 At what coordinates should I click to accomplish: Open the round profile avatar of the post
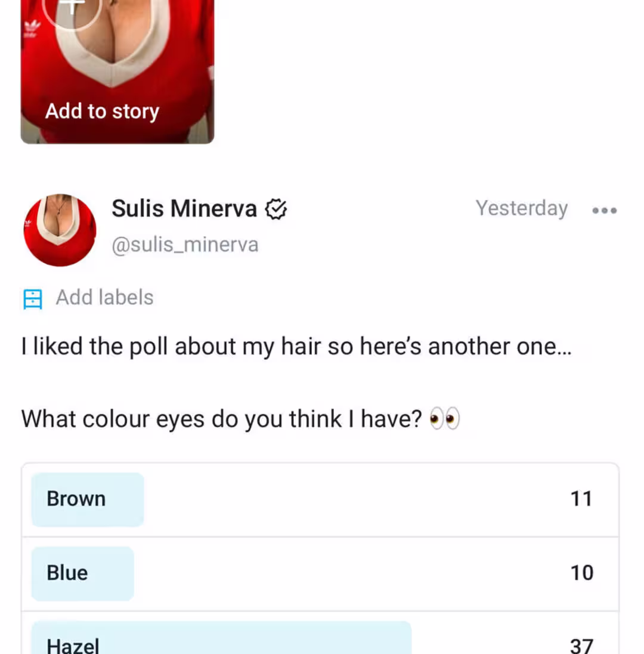coord(60,230)
